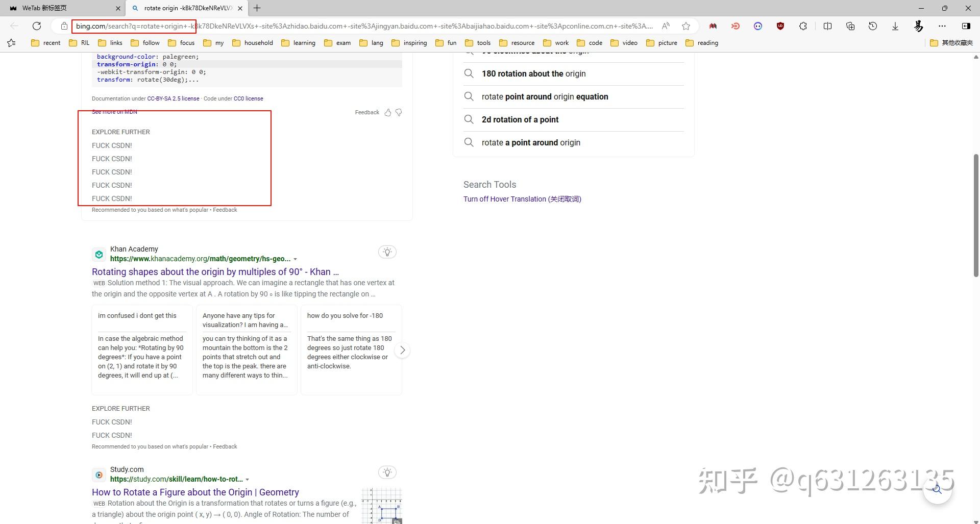The image size is (980, 524).
Task: Open browser Settings and more menu
Action: pos(942,26)
